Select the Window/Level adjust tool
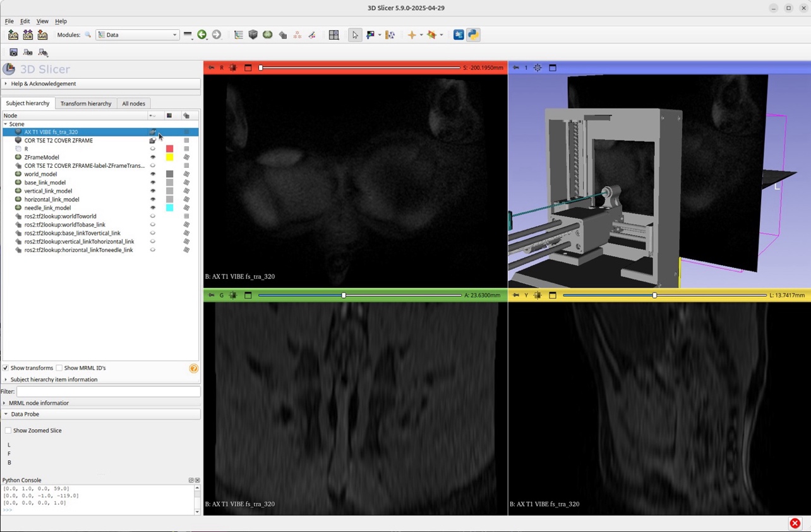 click(370, 35)
